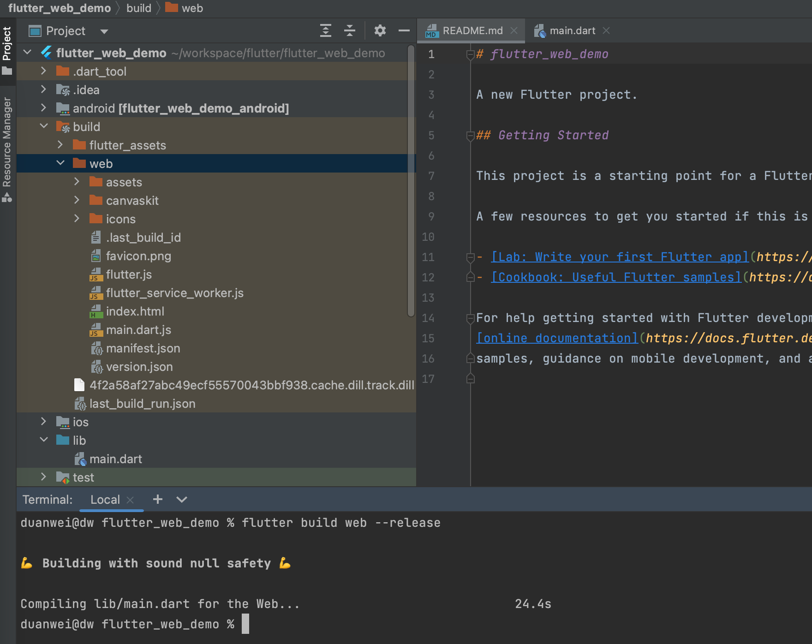Select the flutter.js file icon

[96, 274]
